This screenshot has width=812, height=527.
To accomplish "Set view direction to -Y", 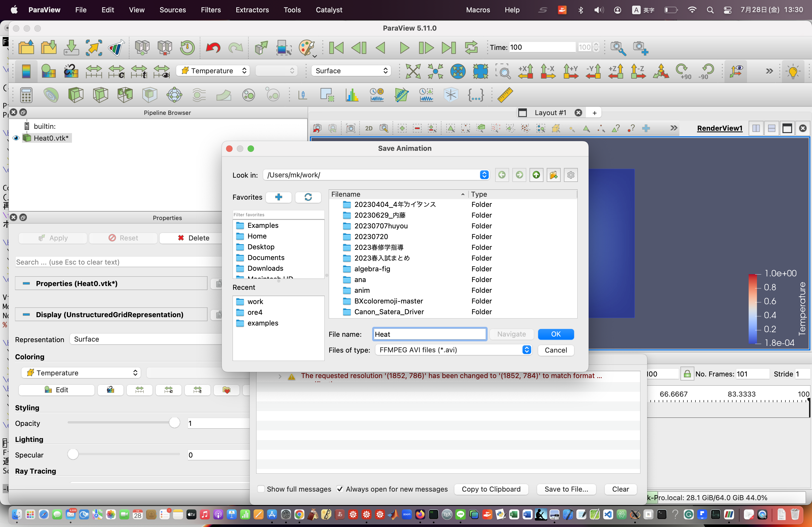I will pyautogui.click(x=593, y=71).
